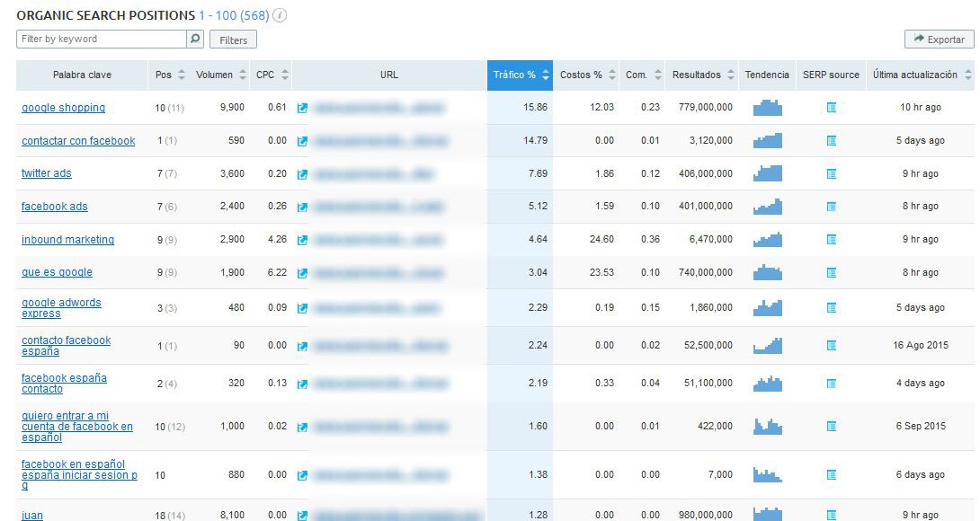This screenshot has width=980, height=521.
Task: Click the Palabra clave column header
Action: click(82, 75)
